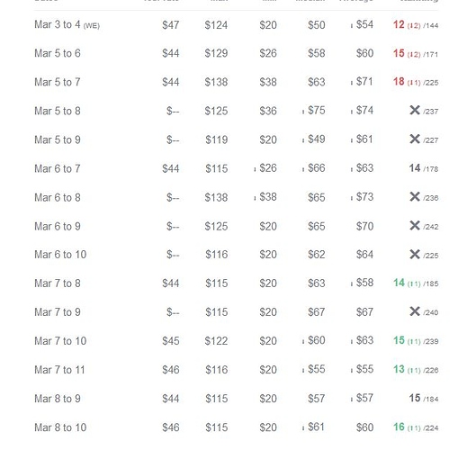Open the Mar 7 to 11 date row
Screen dimensions: 476x450
(x=59, y=370)
